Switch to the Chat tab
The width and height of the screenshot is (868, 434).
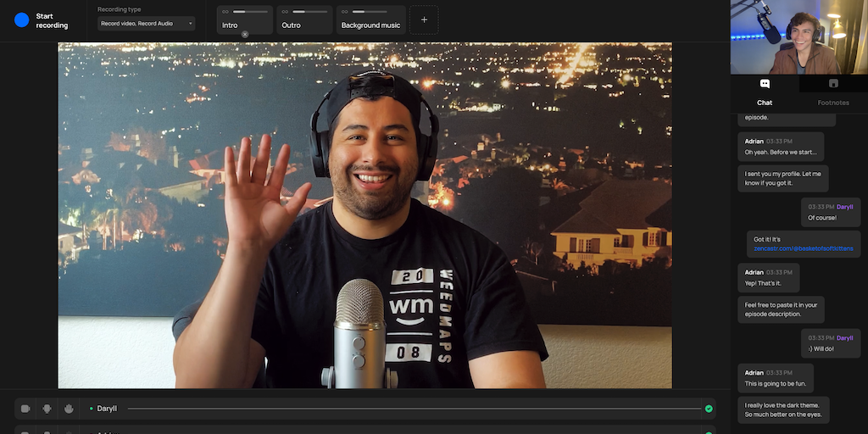tap(765, 92)
